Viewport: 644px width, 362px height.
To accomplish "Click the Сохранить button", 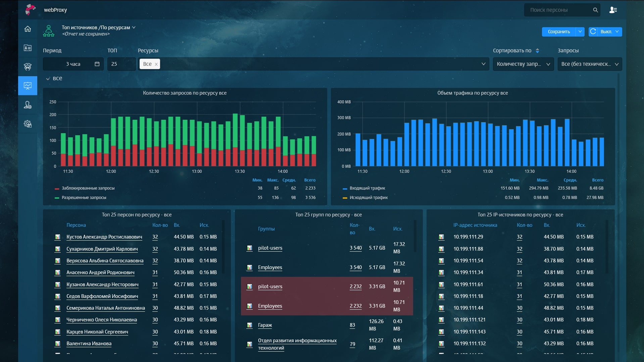I will pos(558,32).
